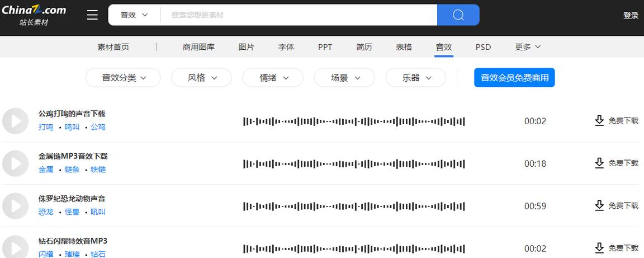Open the 侏罗纪恐龙动物声音 title
Screen dimensions: 644x258
(x=72, y=198)
